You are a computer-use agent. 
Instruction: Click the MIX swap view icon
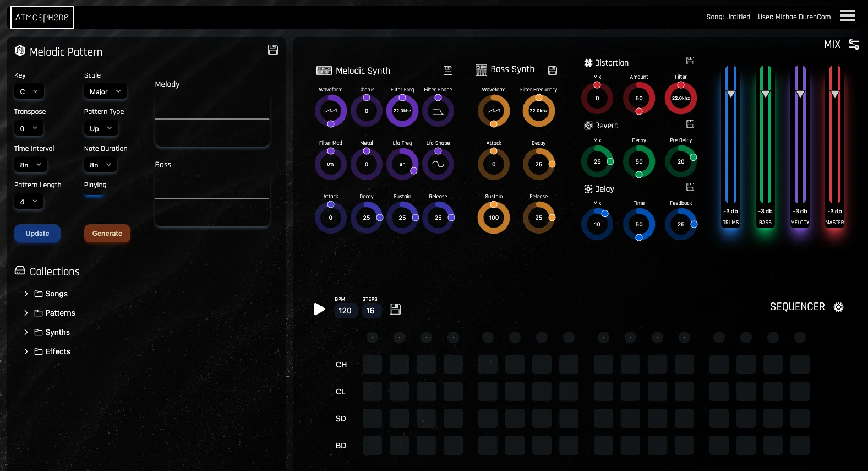click(x=854, y=44)
